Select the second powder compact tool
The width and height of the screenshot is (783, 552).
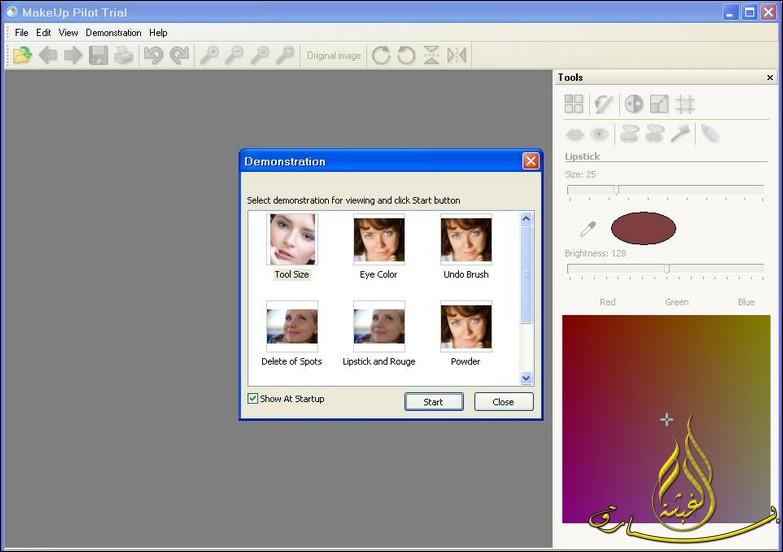(x=655, y=134)
